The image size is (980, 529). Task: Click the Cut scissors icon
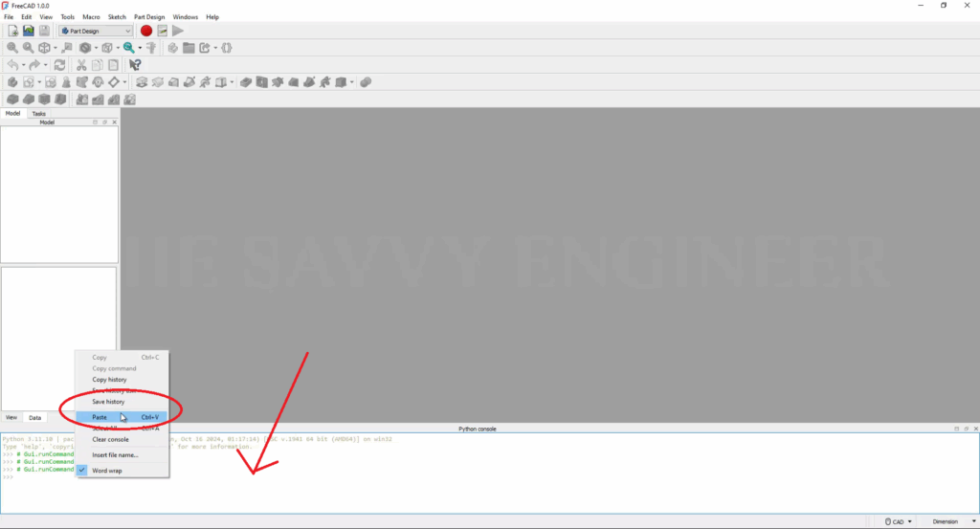(x=81, y=65)
